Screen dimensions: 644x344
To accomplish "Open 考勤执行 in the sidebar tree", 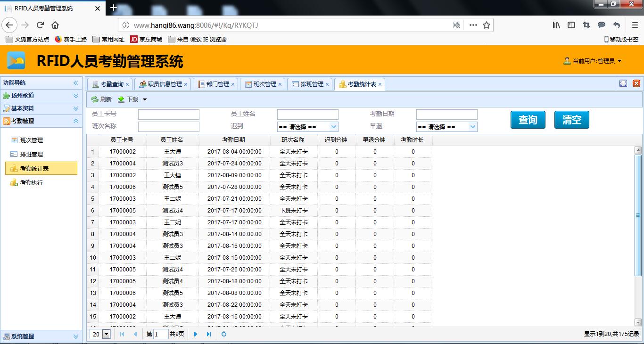I will click(x=31, y=183).
